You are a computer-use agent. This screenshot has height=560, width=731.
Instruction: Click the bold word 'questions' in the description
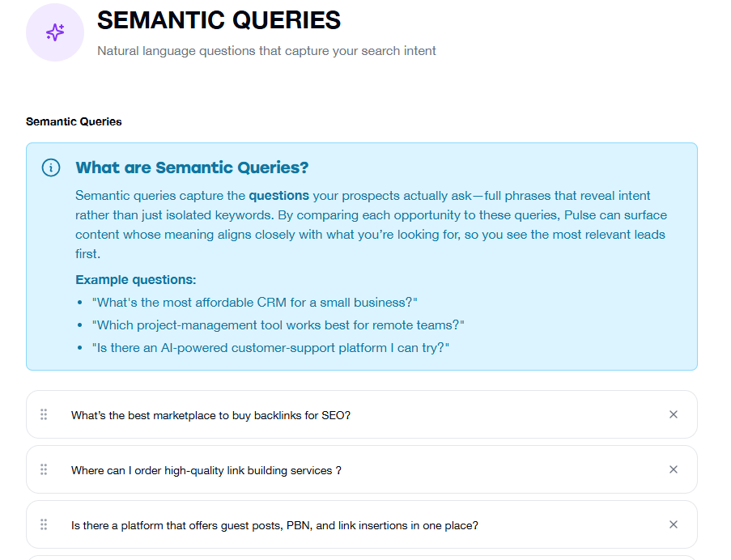coord(278,195)
